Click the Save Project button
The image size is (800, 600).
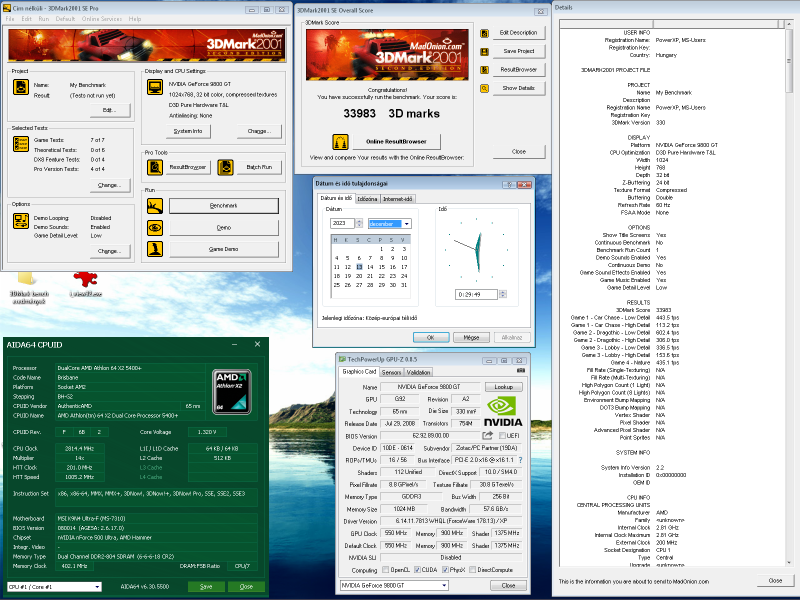click(519, 51)
